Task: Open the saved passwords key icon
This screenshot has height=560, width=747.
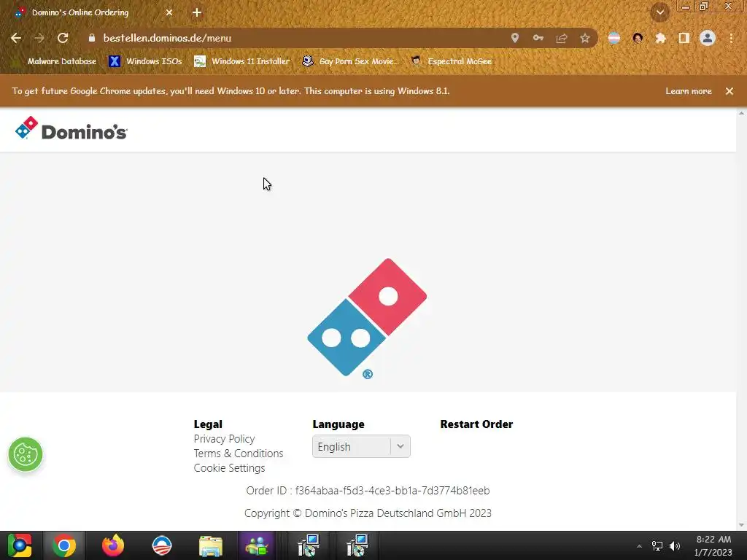Action: pyautogui.click(x=538, y=38)
